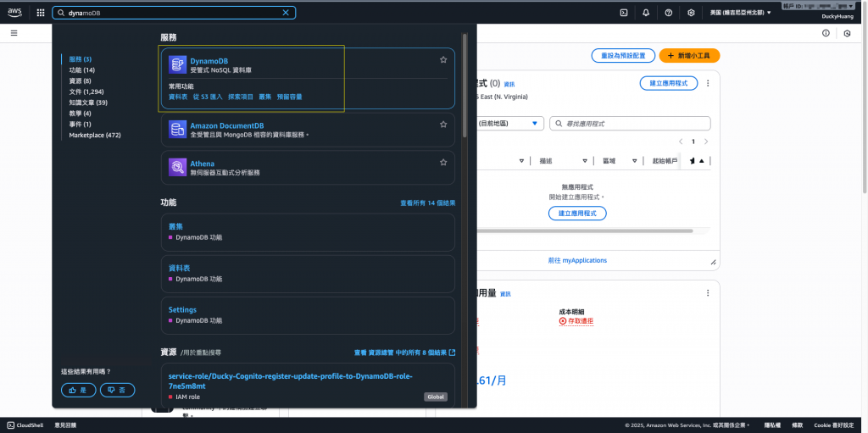The width and height of the screenshot is (868, 433).
Task: Open the CloudShell icon in the top bar
Action: coord(624,13)
